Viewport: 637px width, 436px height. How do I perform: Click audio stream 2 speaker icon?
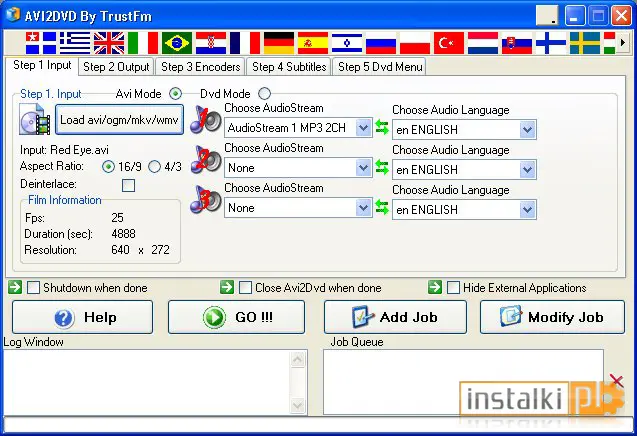click(x=206, y=159)
